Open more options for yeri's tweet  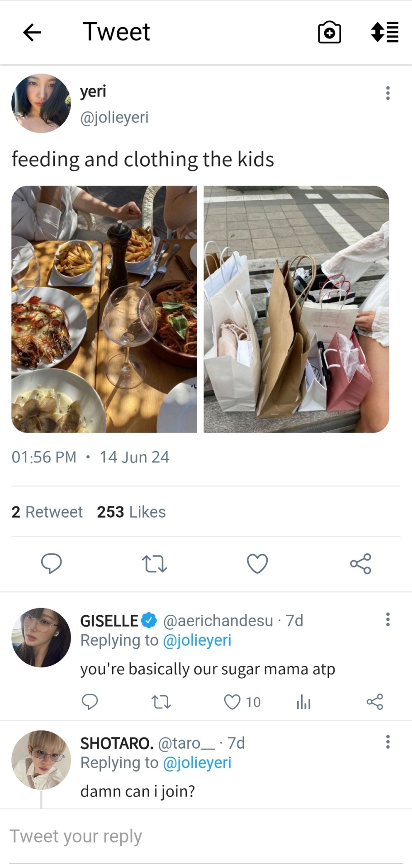pyautogui.click(x=388, y=93)
